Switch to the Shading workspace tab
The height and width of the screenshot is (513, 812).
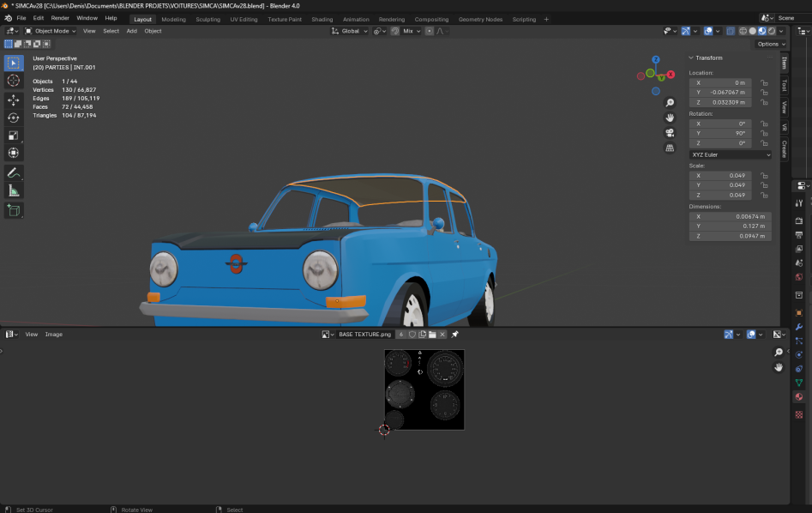click(322, 19)
